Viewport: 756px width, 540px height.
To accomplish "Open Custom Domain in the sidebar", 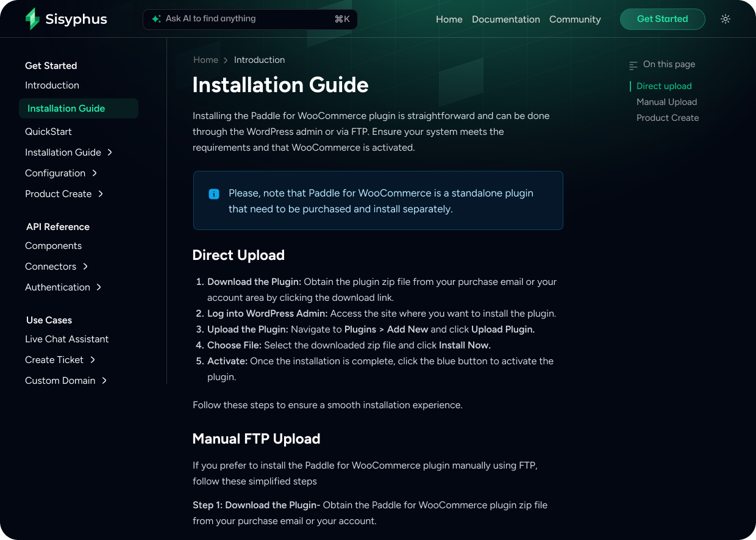I will pos(60,381).
